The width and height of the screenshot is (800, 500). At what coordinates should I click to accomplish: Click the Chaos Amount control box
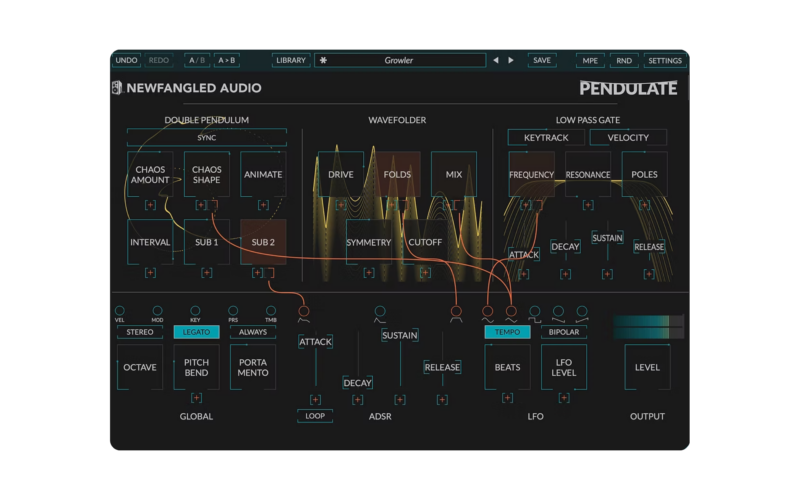coord(150,174)
